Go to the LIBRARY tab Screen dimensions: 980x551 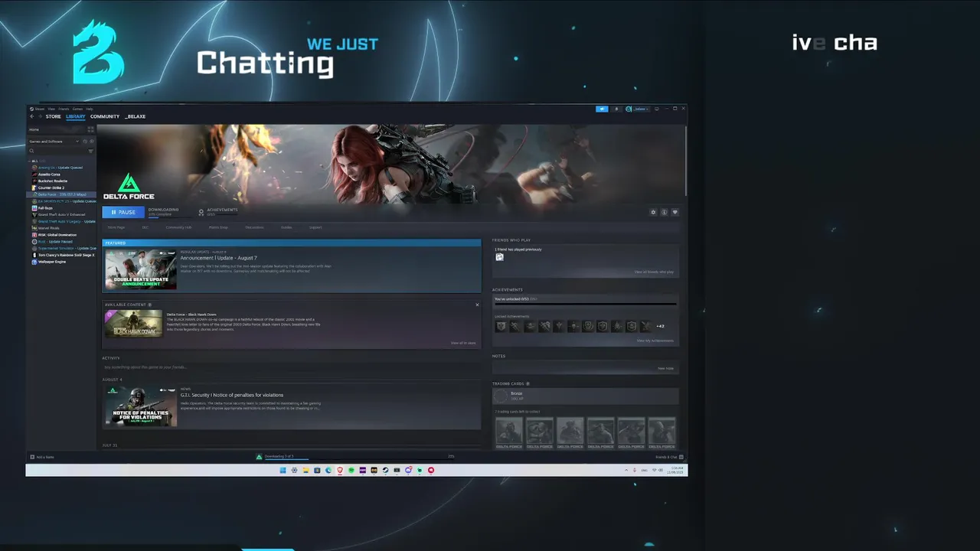coord(76,116)
